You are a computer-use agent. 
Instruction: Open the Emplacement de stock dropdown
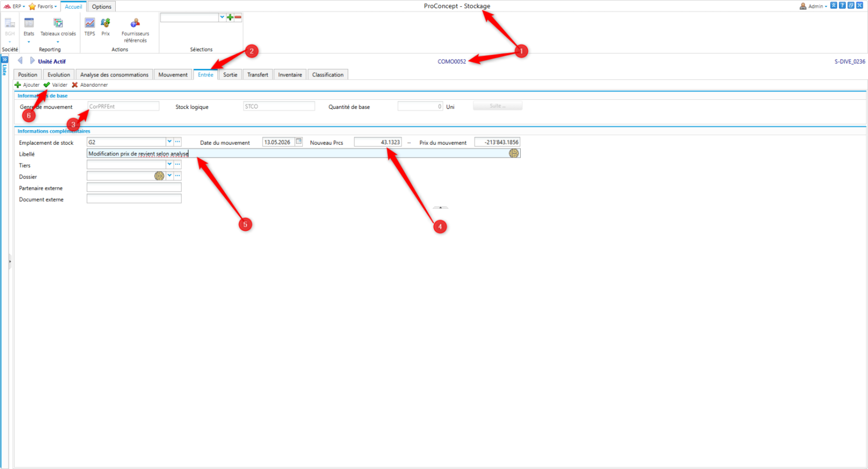point(169,142)
